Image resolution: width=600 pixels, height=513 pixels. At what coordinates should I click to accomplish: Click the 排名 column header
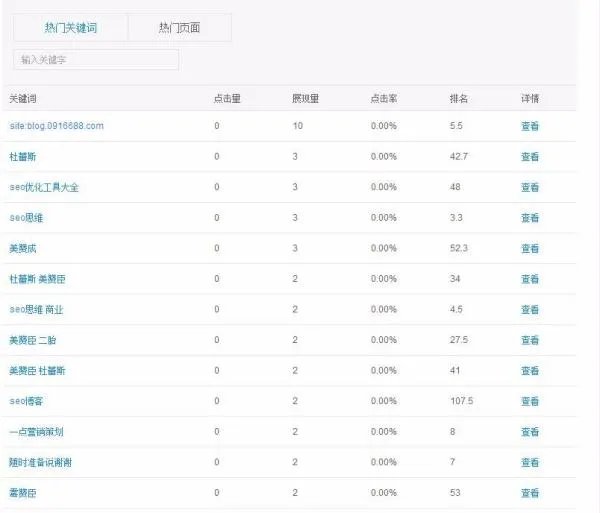(458, 99)
